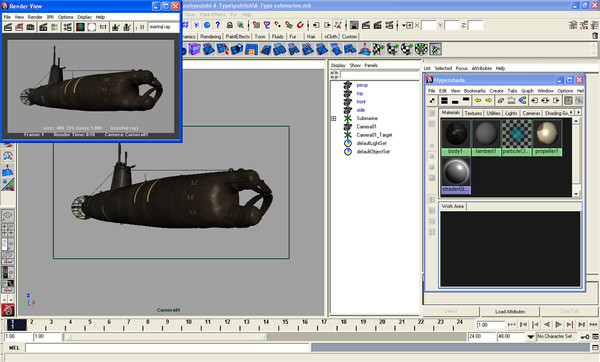Expand the Submarine node in Outliner
Image resolution: width=600 pixels, height=362 pixels.
click(x=334, y=119)
